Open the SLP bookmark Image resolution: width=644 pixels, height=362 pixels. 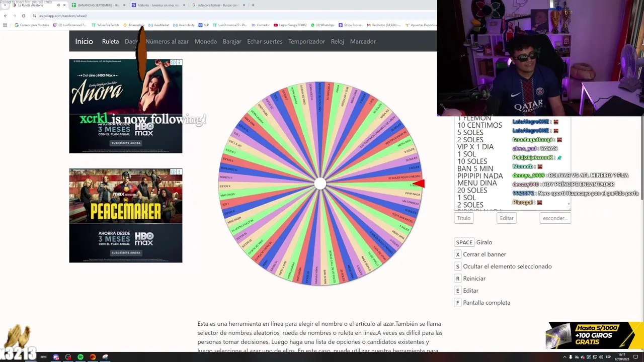[x=204, y=25]
